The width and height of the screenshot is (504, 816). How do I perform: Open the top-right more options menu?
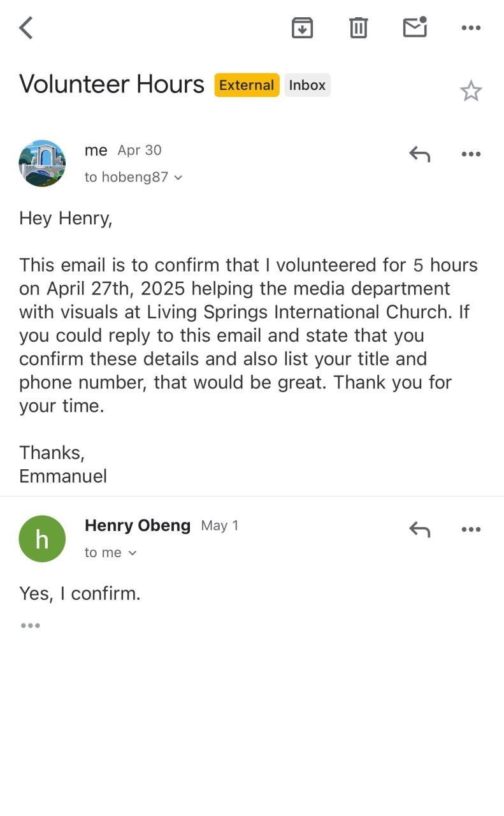(471, 27)
